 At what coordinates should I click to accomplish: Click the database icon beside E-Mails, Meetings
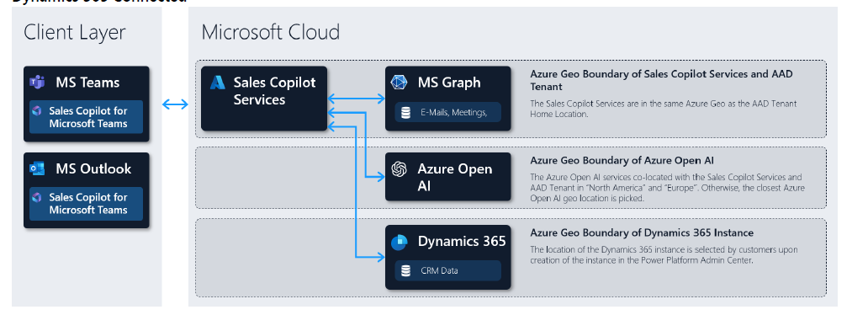(x=405, y=113)
